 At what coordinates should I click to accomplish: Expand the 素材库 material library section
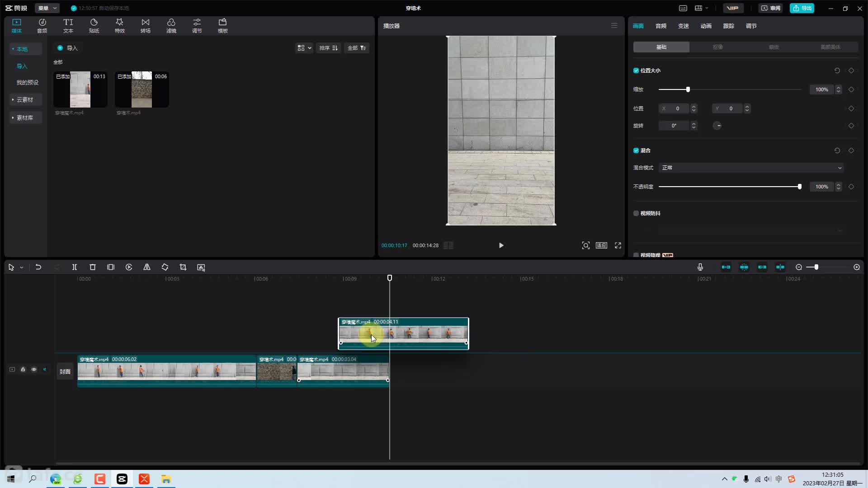[x=26, y=117]
